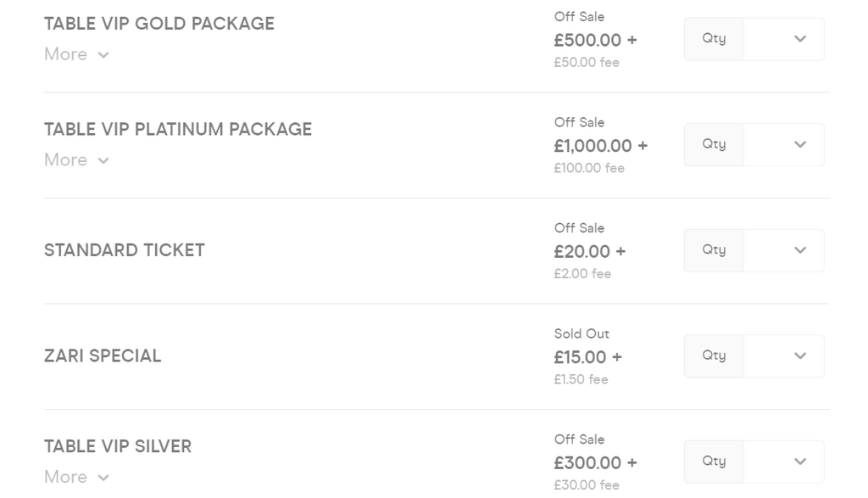This screenshot has width=868, height=498.
Task: Select the Table VIP Gold Package title
Action: [x=159, y=24]
